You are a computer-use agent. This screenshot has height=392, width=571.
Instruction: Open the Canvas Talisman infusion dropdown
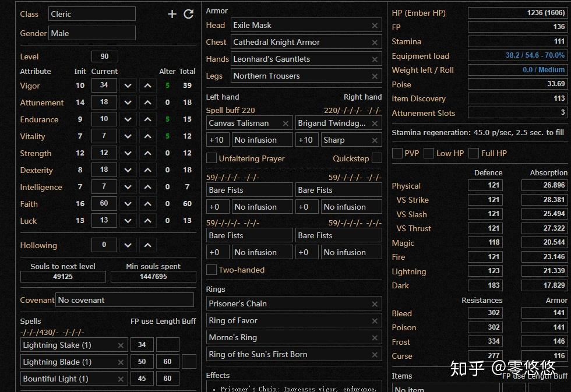click(x=262, y=140)
